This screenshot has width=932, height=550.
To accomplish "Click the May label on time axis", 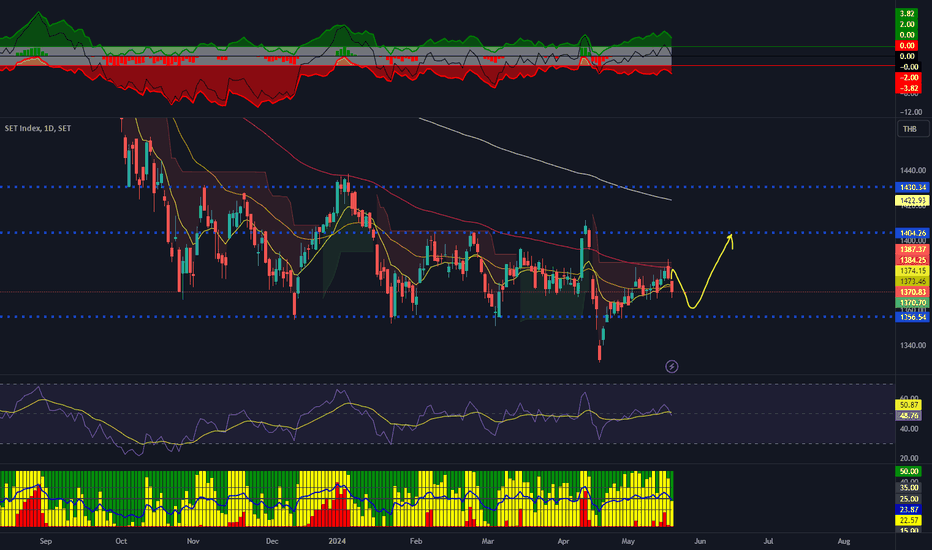I will [x=628, y=542].
